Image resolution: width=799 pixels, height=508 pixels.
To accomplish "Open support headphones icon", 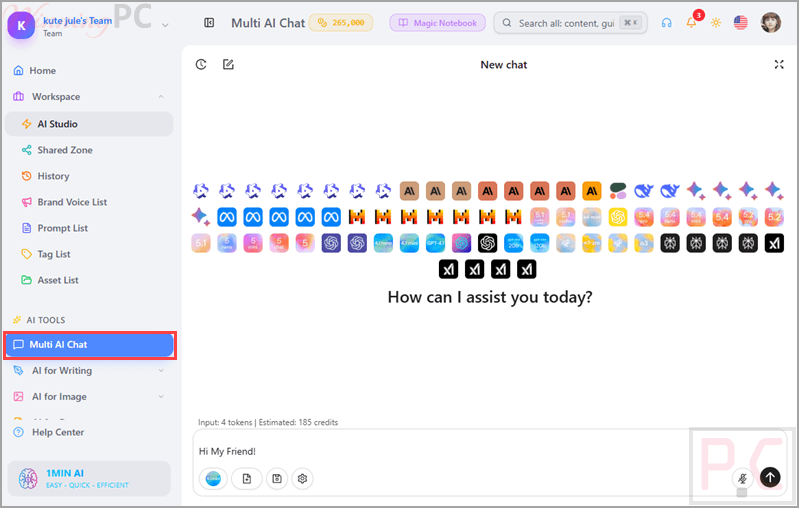I will [667, 23].
